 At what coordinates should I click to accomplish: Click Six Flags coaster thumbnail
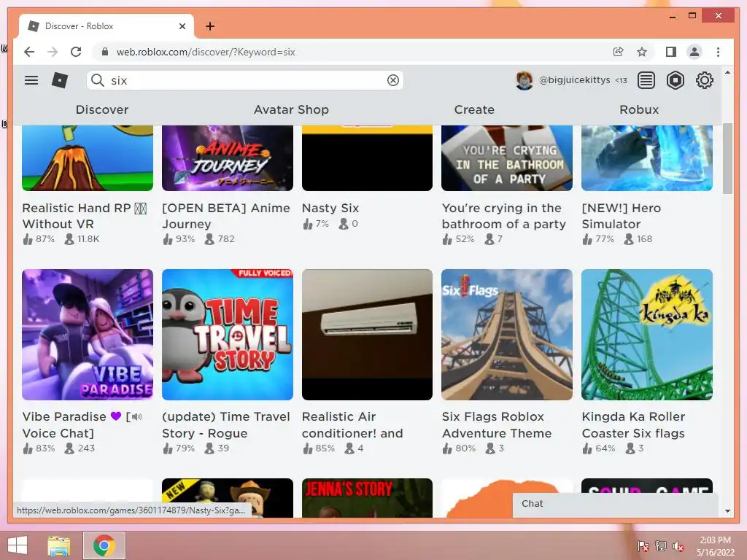pyautogui.click(x=507, y=335)
